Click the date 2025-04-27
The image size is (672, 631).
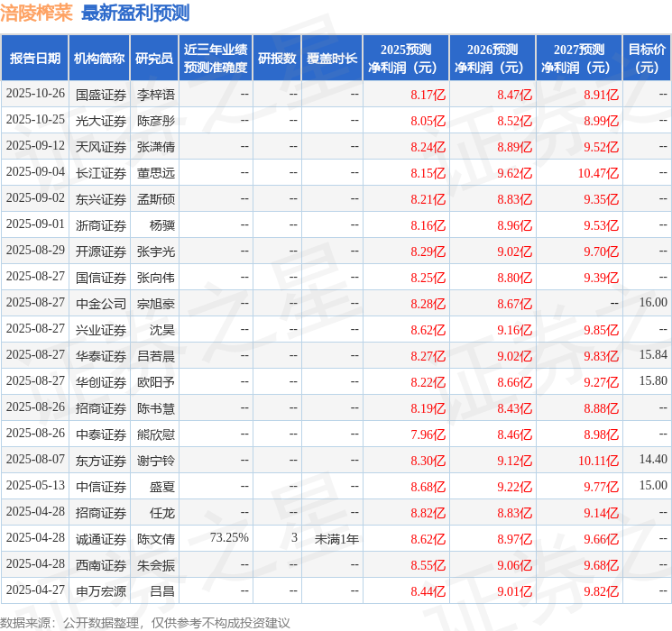coord(35,590)
